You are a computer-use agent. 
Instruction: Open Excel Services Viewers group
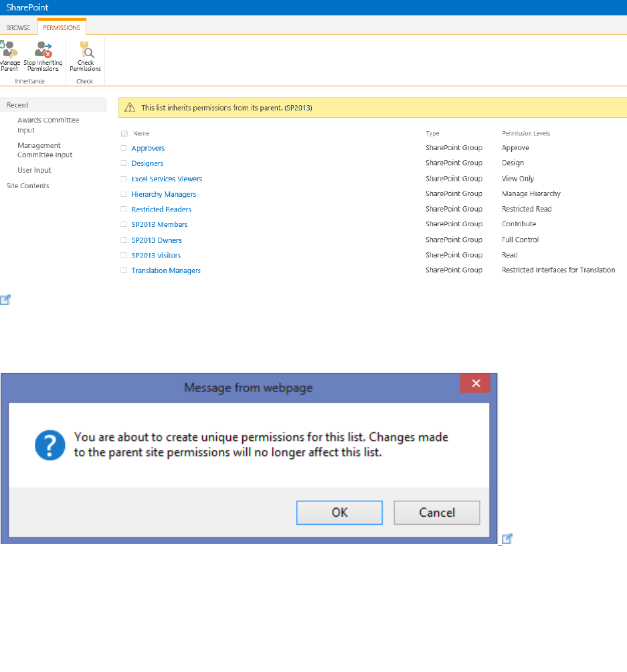tap(167, 179)
